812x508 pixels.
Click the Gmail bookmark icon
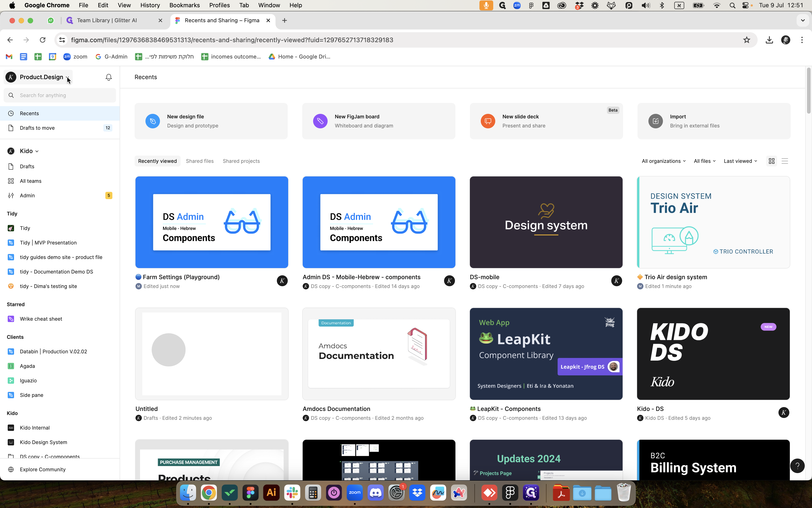9,56
